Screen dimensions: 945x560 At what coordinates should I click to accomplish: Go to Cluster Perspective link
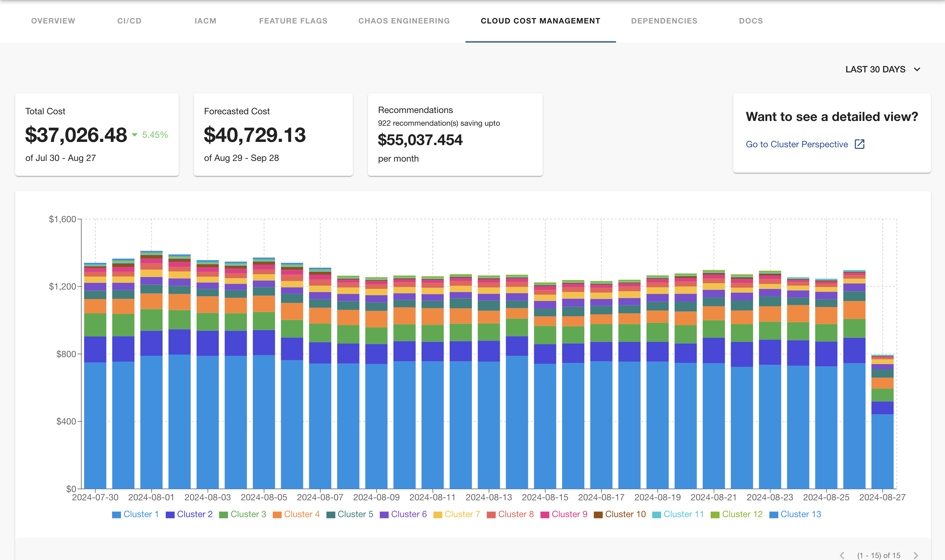click(x=797, y=144)
